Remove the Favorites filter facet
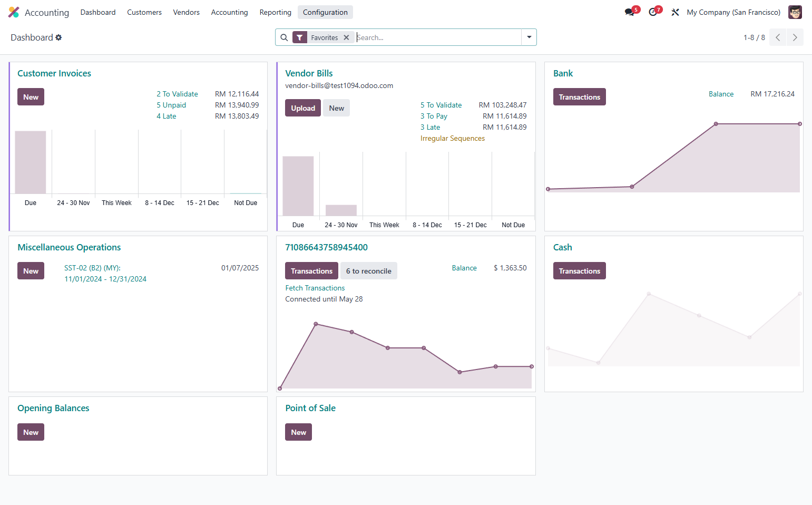Image resolution: width=812 pixels, height=505 pixels. (346, 37)
